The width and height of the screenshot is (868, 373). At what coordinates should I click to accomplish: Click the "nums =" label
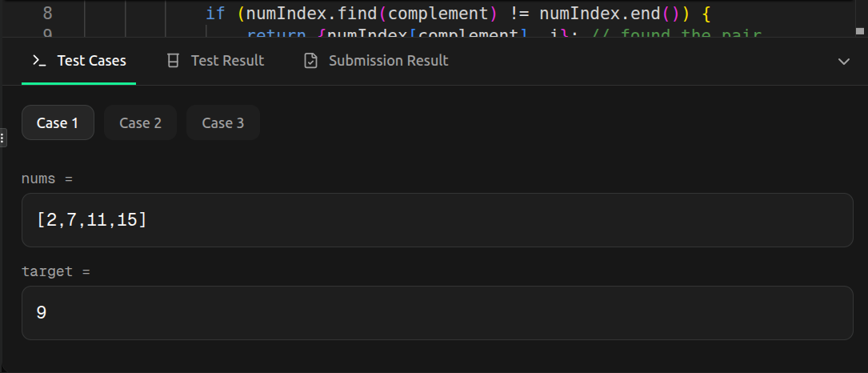pyautogui.click(x=47, y=179)
